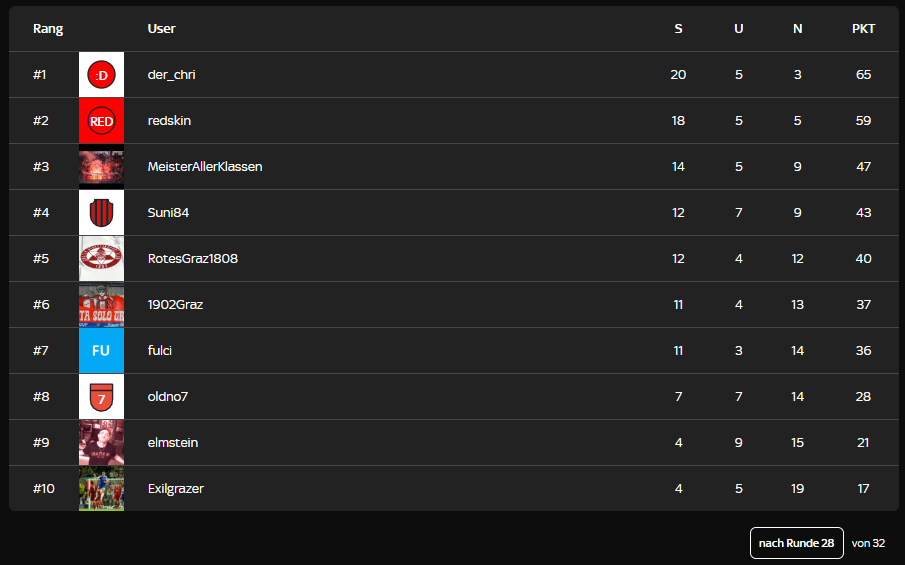Open Suni84's striped shield avatar
Image resolution: width=905 pixels, height=565 pixels.
101,212
